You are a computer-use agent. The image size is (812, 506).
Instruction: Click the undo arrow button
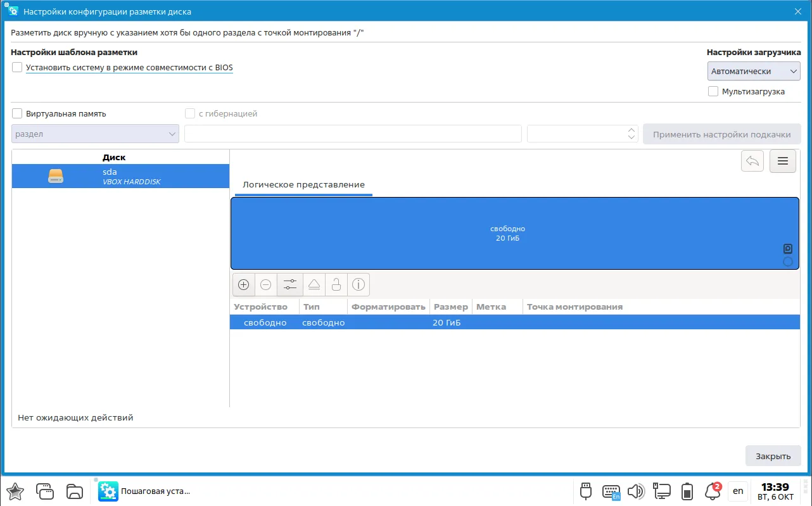[752, 161]
